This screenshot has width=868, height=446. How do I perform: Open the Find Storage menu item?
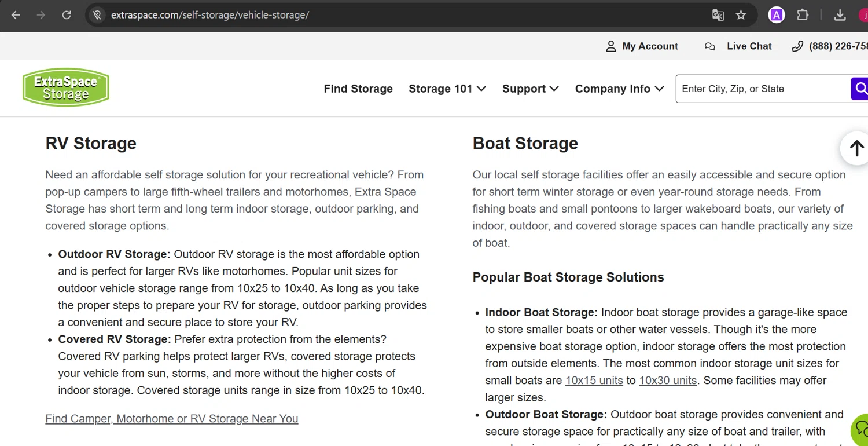(358, 89)
